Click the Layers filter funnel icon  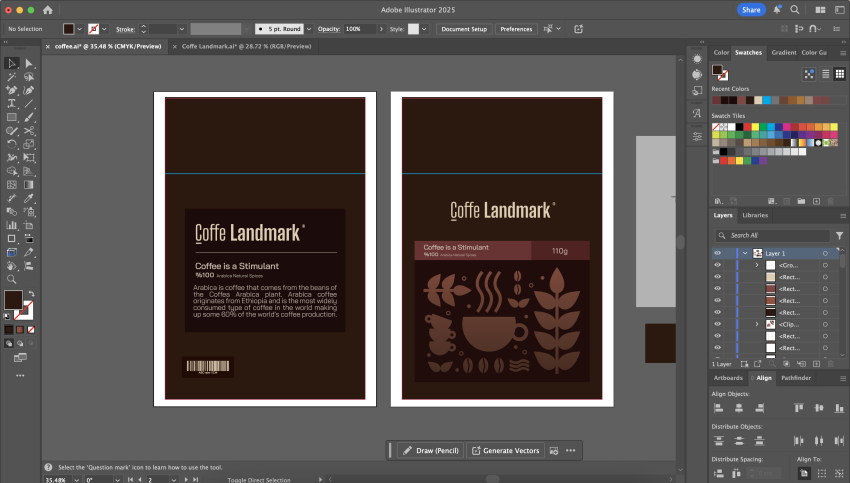tap(839, 235)
